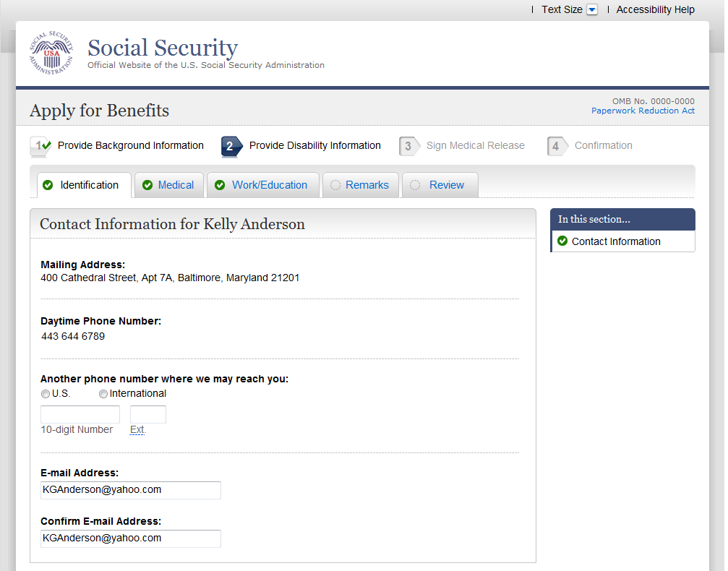This screenshot has width=728, height=571.
Task: Open the Text Size dropdown arrow
Action: [592, 10]
